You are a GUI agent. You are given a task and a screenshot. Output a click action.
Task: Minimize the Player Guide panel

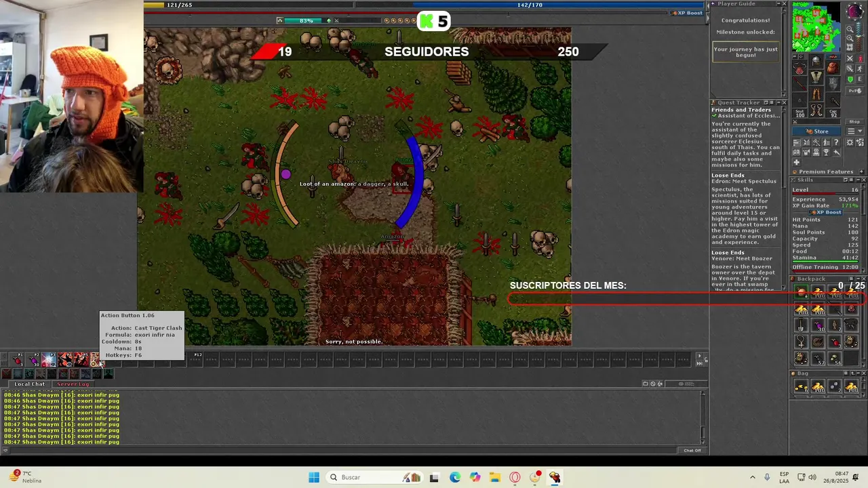[778, 4]
